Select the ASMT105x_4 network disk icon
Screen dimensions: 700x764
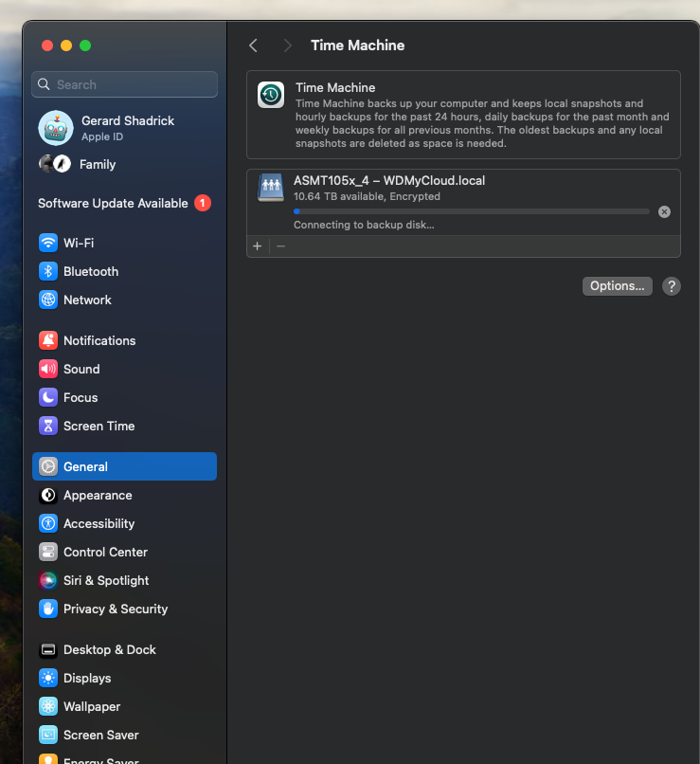(x=271, y=187)
